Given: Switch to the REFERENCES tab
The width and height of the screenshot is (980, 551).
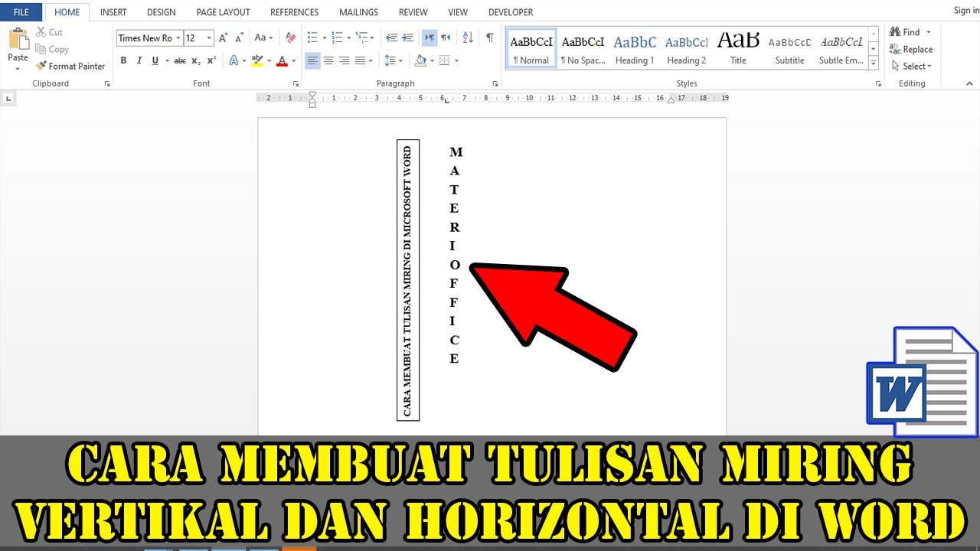Looking at the screenshot, I should click(x=294, y=12).
